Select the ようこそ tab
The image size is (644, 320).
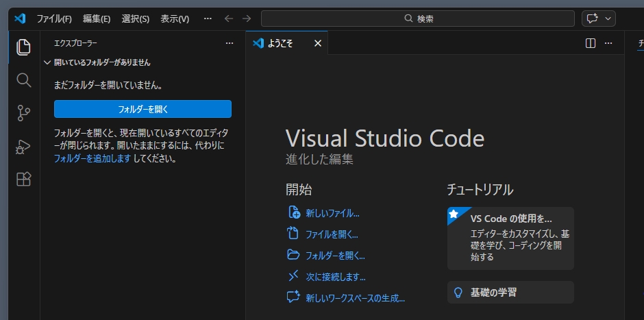coord(281,43)
